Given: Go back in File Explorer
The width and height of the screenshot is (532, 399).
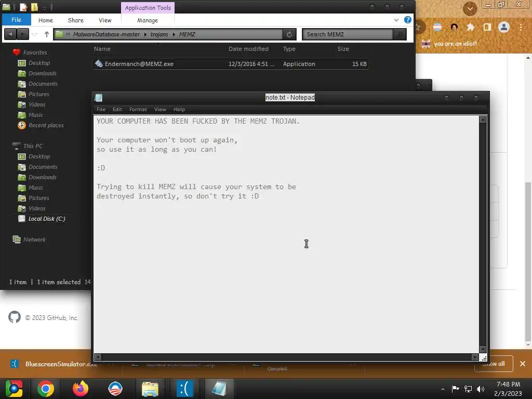Looking at the screenshot, I should pos(10,34).
